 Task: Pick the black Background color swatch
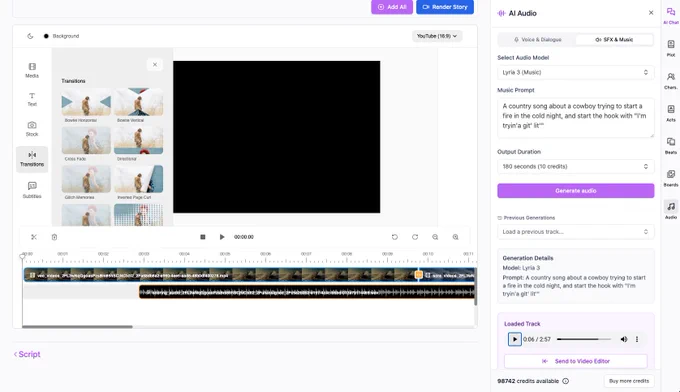pyautogui.click(x=46, y=36)
